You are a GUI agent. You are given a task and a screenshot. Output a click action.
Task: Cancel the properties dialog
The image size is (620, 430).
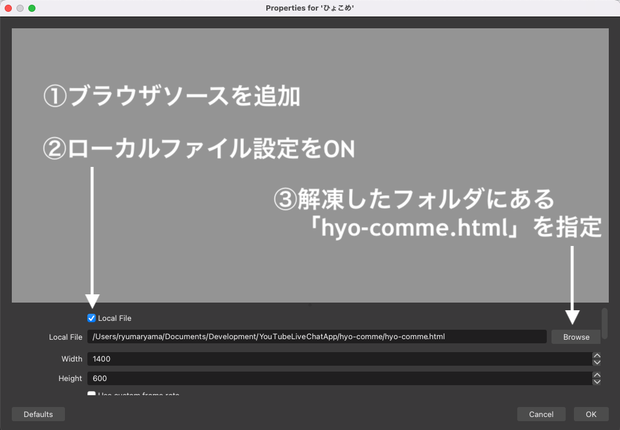point(541,414)
